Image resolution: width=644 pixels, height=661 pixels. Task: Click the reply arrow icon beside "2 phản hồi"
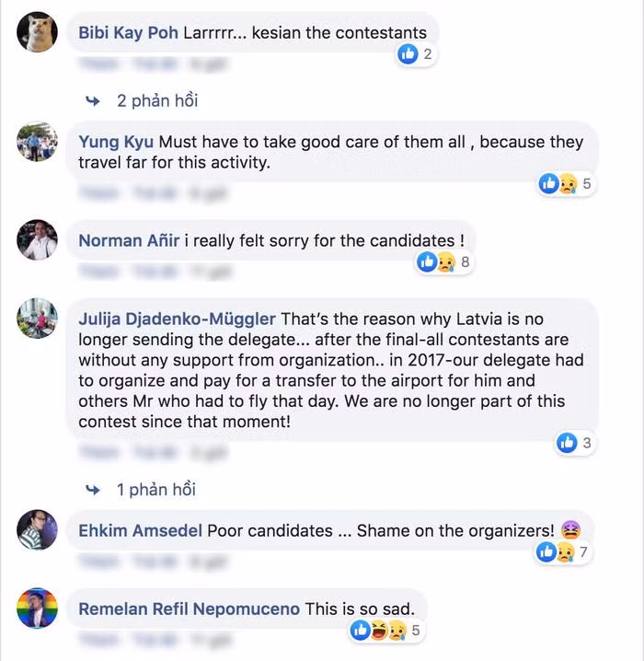tap(92, 100)
